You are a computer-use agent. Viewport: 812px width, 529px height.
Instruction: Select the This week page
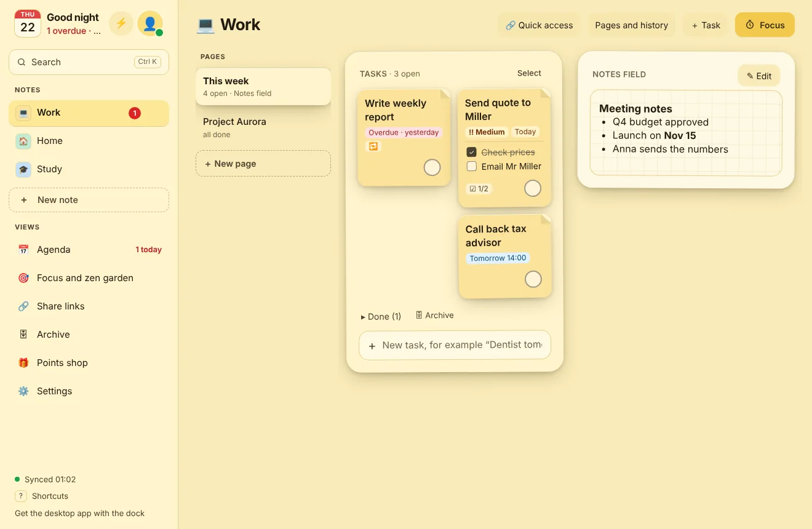(263, 87)
